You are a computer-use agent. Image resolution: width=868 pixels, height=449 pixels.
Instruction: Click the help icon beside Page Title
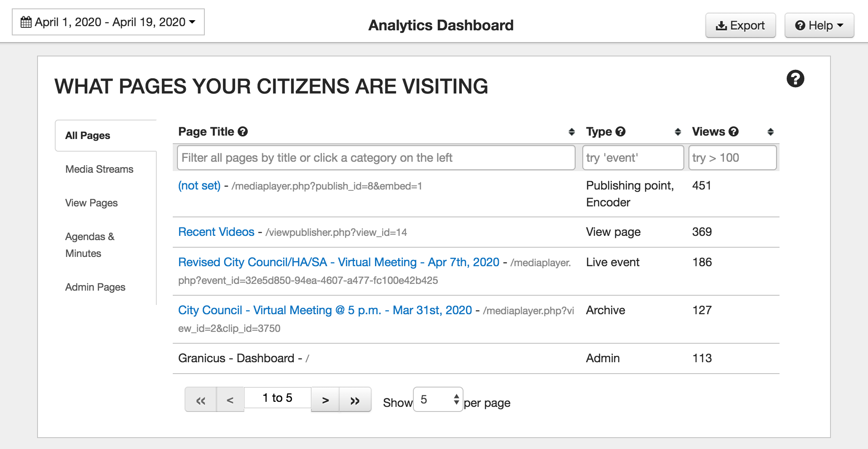coord(243,132)
